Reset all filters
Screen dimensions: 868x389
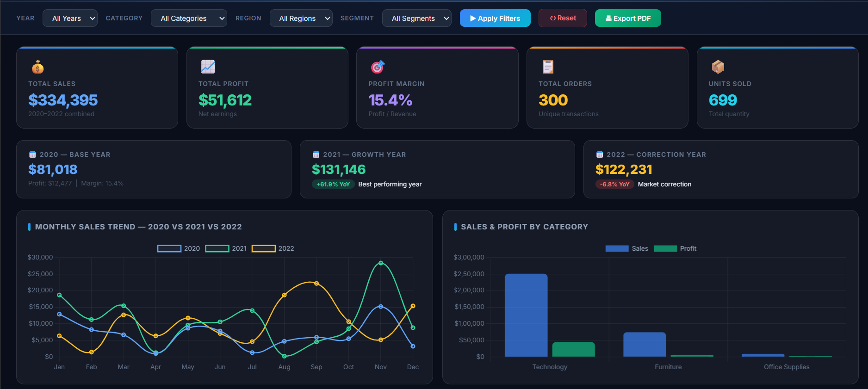563,18
